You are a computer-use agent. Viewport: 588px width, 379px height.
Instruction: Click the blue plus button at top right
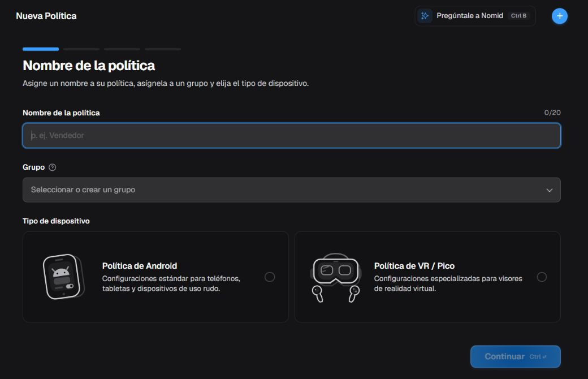click(x=559, y=16)
